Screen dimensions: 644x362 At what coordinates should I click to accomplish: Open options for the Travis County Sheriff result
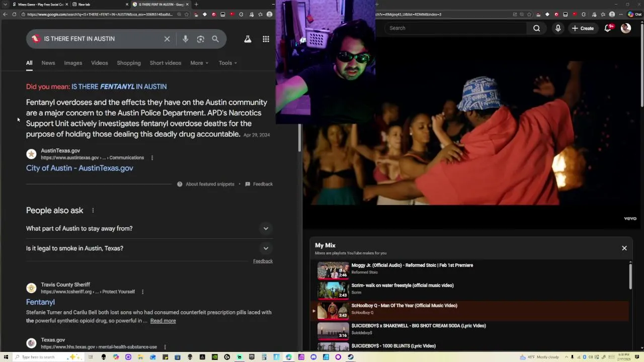pos(142,292)
